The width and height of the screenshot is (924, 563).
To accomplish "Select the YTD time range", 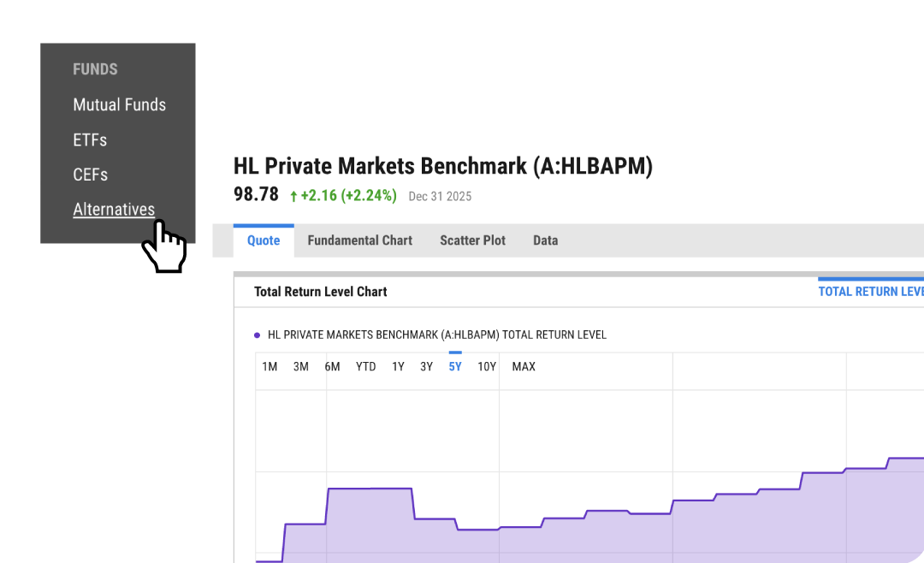I will coord(365,367).
